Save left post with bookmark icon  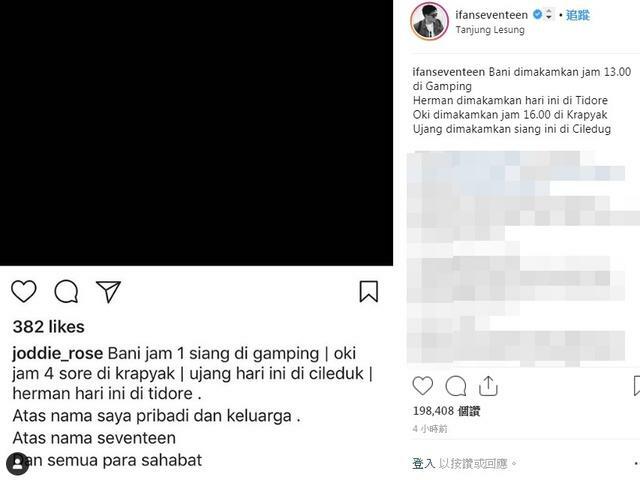point(369,291)
